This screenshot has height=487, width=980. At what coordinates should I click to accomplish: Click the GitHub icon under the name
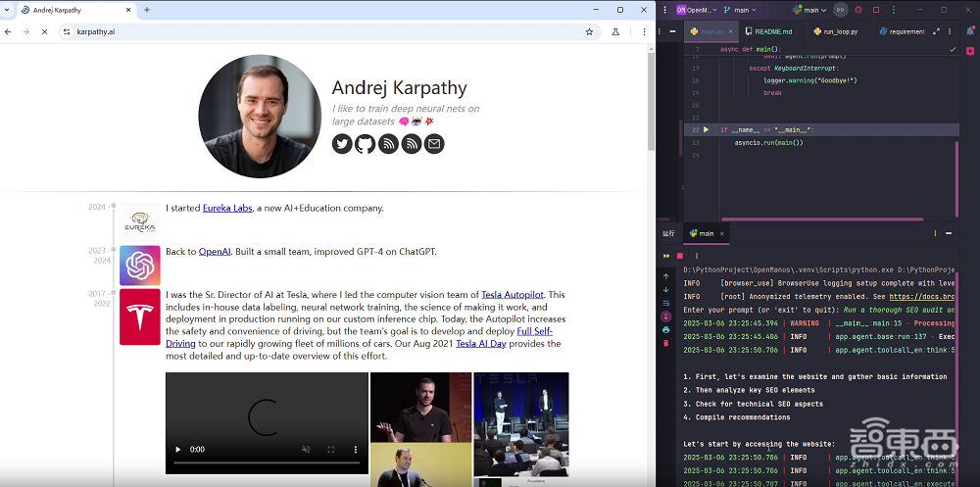click(365, 144)
